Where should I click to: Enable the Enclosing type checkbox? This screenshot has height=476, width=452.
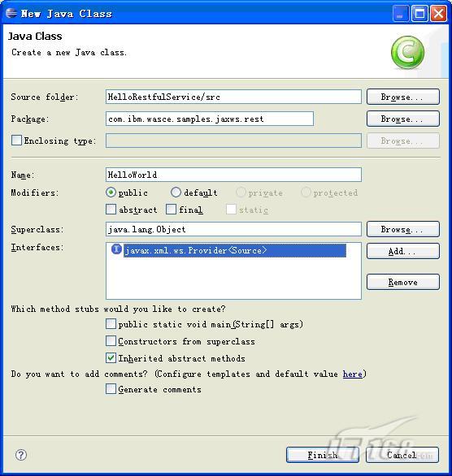tap(16, 141)
